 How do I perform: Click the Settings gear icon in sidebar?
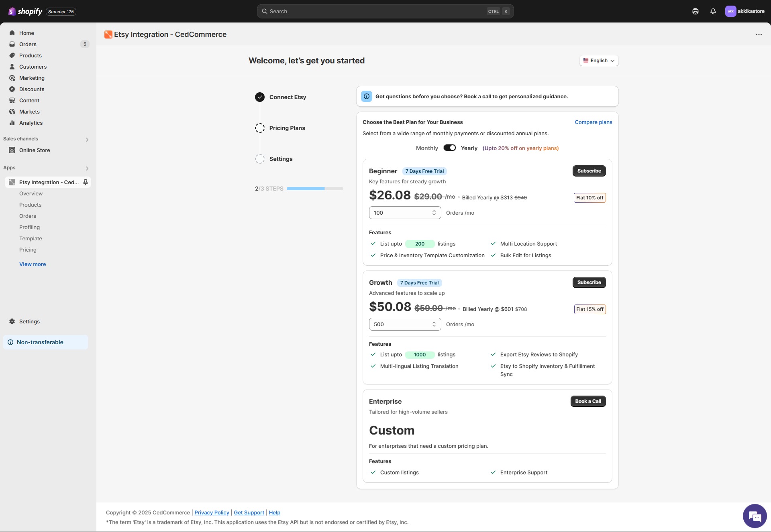click(x=12, y=321)
